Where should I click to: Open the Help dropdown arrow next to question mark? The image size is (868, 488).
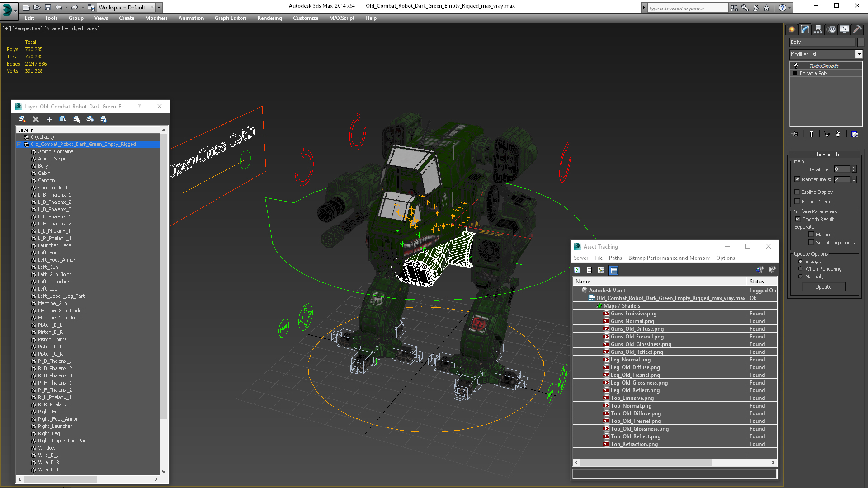(790, 8)
